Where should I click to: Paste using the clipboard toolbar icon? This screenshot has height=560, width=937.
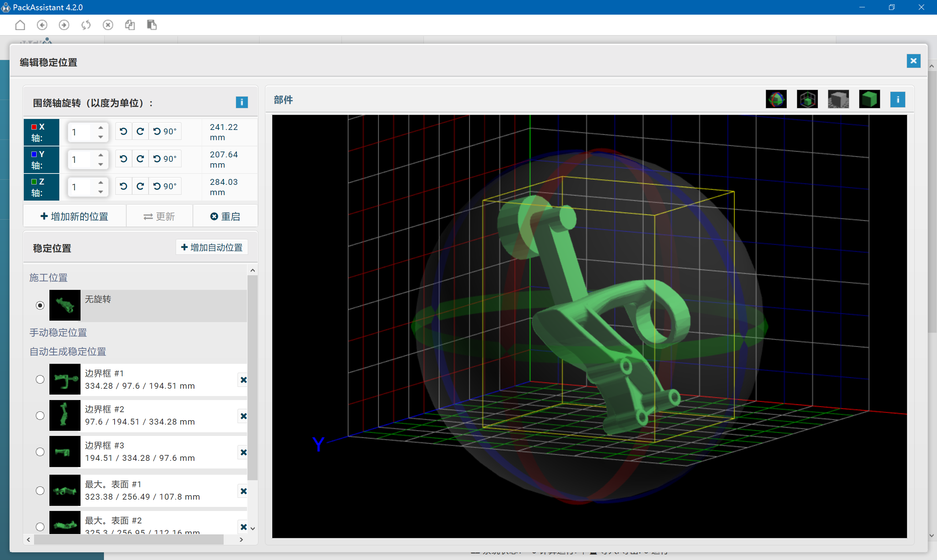pyautogui.click(x=152, y=25)
